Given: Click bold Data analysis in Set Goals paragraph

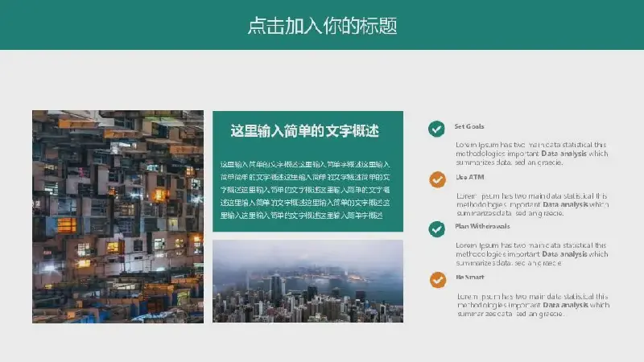Looking at the screenshot, I should pyautogui.click(x=563, y=154).
